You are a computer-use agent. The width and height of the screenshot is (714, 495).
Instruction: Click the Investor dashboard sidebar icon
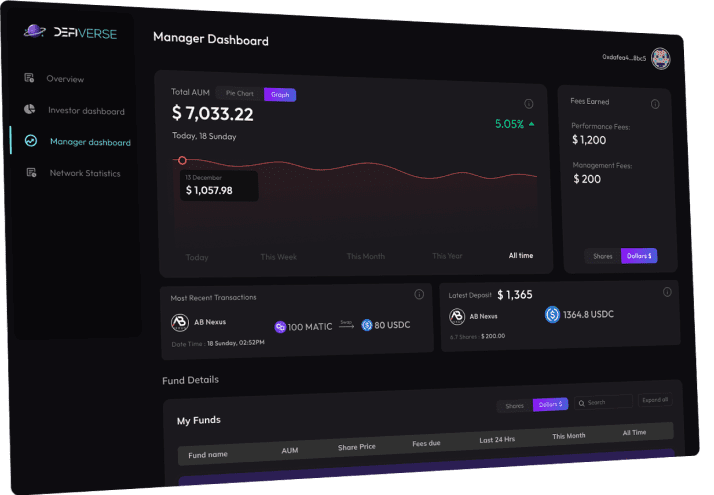(x=30, y=110)
